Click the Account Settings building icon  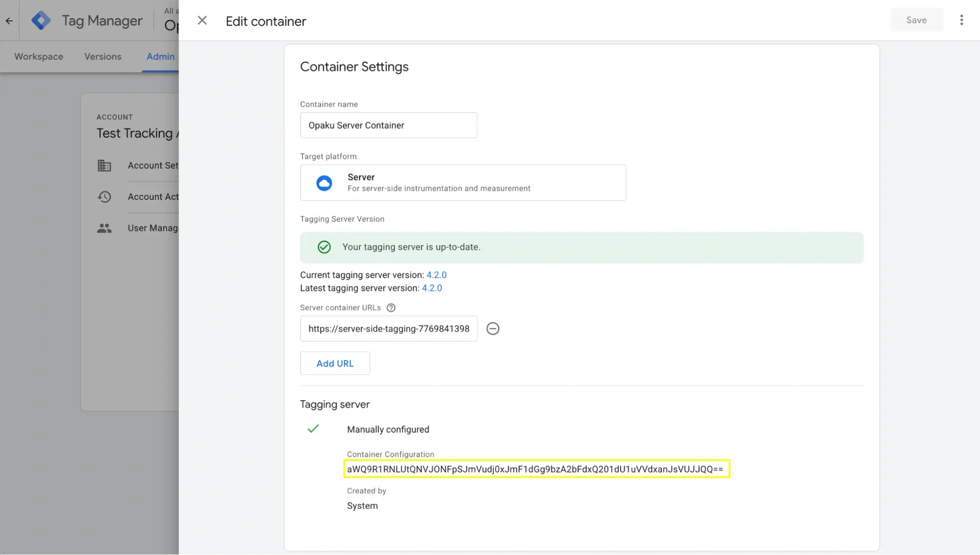[x=104, y=166]
